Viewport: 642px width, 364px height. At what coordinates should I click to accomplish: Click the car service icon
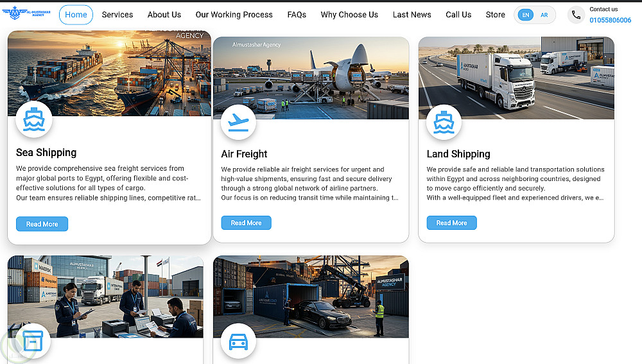(x=238, y=341)
